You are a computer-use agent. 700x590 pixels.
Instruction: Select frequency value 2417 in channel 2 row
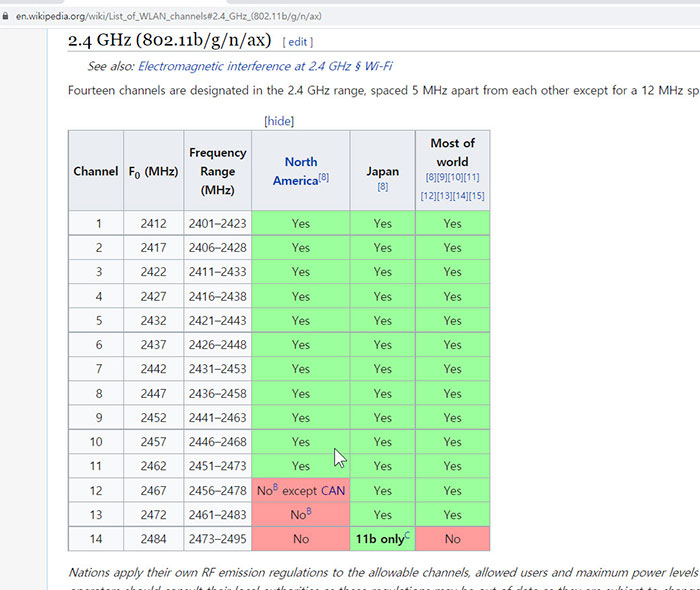click(x=153, y=247)
